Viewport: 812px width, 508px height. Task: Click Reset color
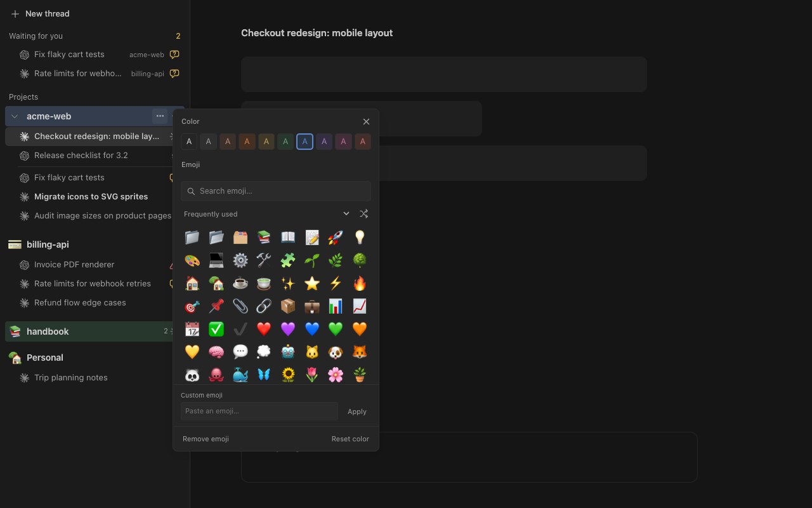350,439
